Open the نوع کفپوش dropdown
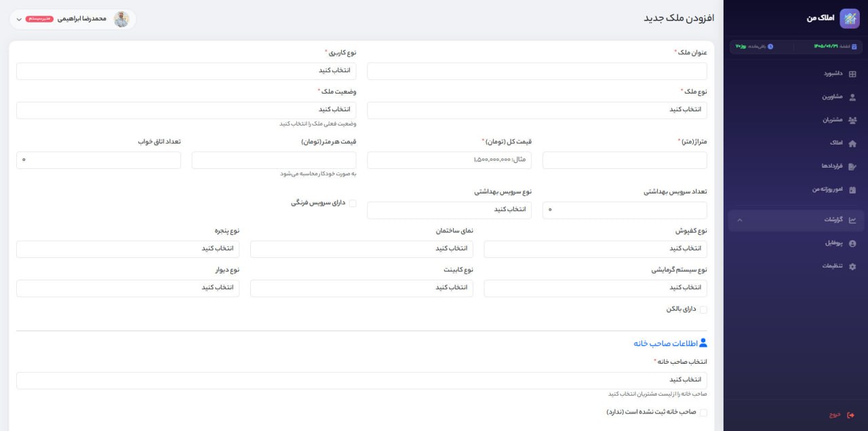This screenshot has height=431, width=868. click(x=595, y=249)
